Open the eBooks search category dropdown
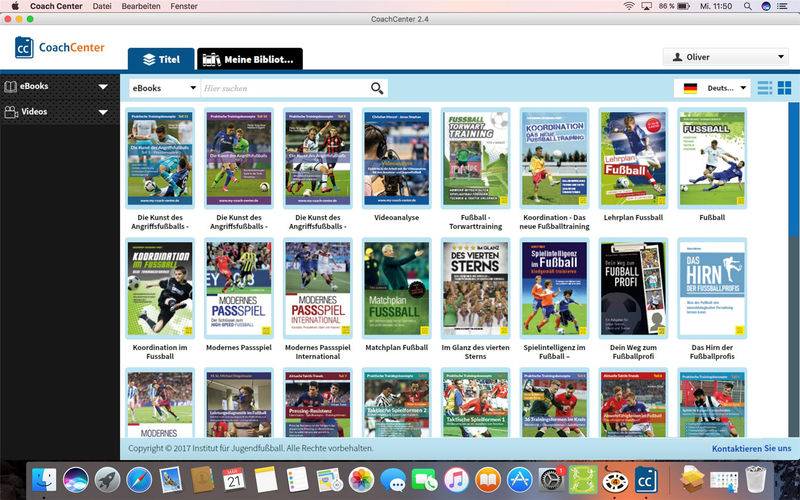This screenshot has width=800, height=500. (164, 88)
